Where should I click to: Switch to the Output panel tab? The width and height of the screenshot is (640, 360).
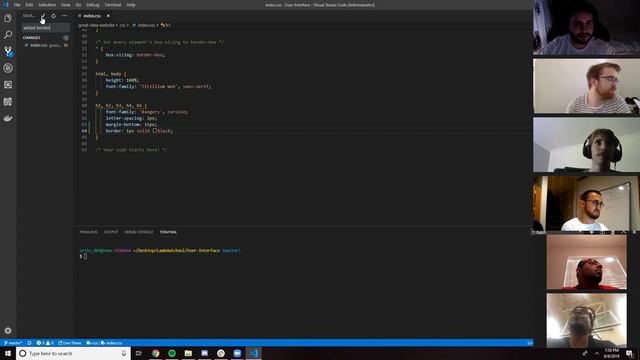(111, 232)
